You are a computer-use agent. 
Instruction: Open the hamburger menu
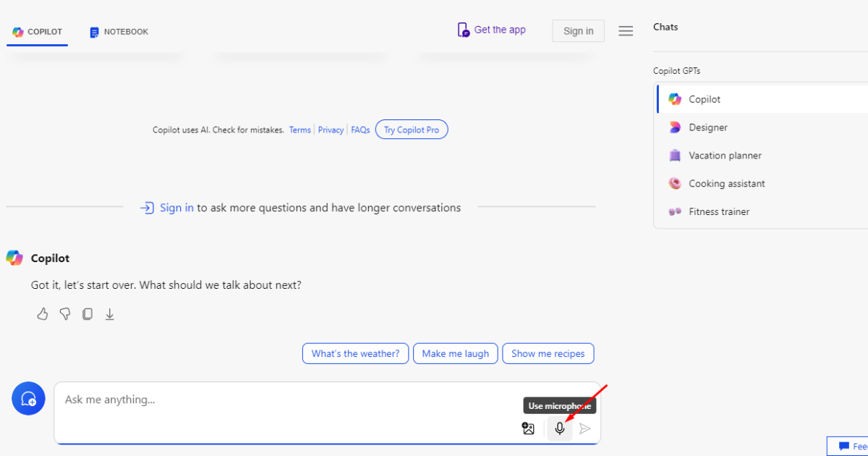(x=626, y=31)
